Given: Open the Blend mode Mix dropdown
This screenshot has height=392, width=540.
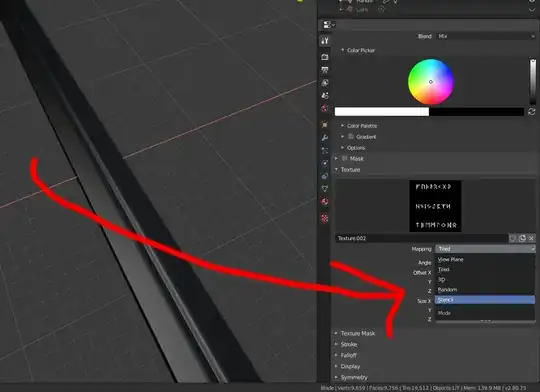Looking at the screenshot, I should click(x=486, y=36).
